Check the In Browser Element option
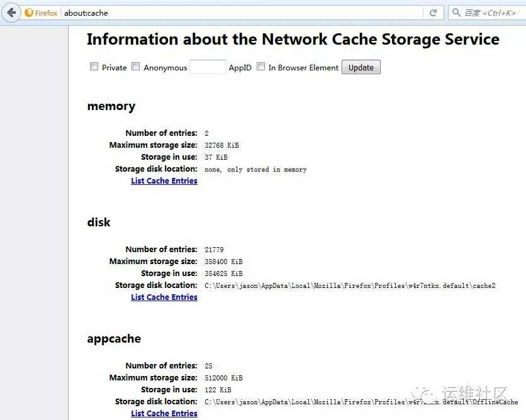 [260, 67]
